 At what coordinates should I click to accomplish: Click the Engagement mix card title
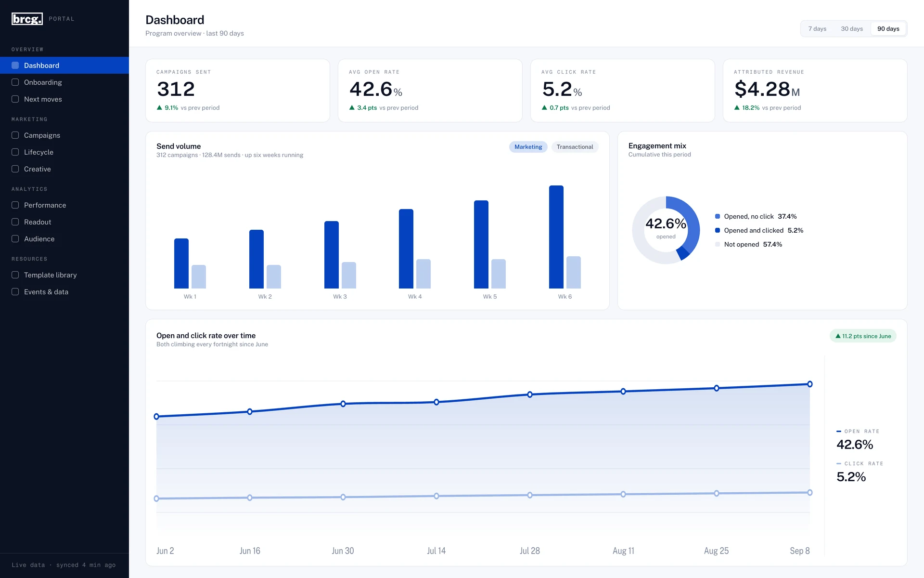pos(657,146)
